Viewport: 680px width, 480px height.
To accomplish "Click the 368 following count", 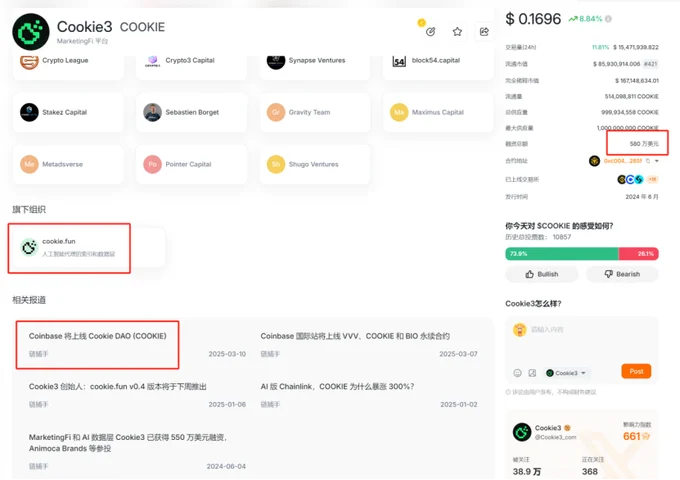I will 590,471.
